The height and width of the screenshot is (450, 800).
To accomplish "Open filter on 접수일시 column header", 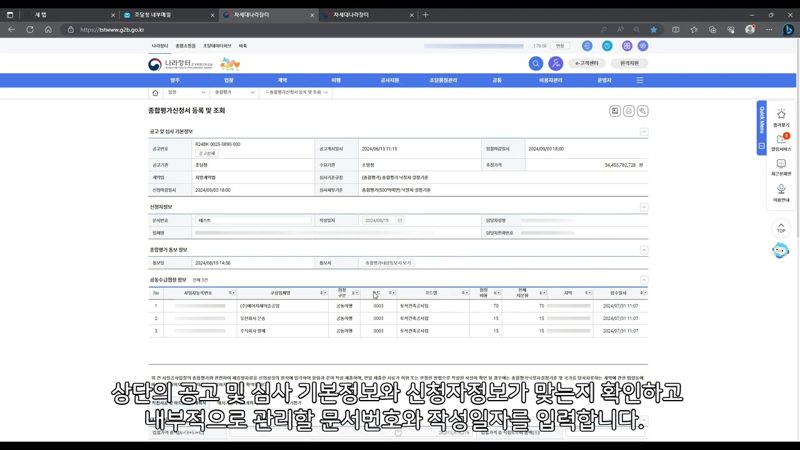I will 643,293.
